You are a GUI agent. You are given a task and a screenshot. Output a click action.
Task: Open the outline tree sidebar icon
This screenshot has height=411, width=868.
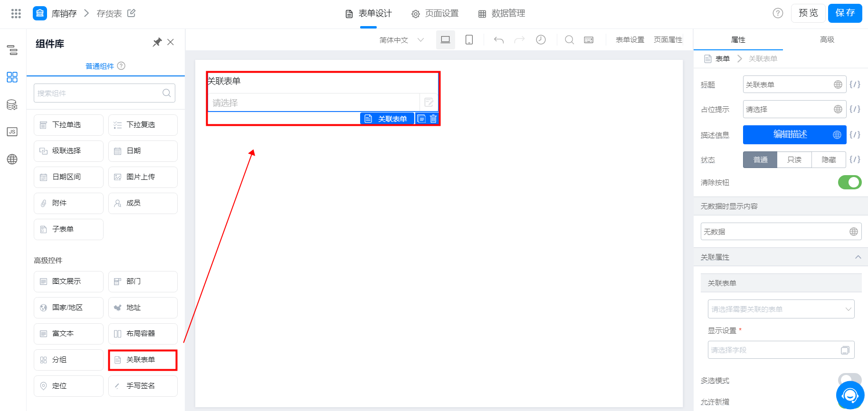12,50
